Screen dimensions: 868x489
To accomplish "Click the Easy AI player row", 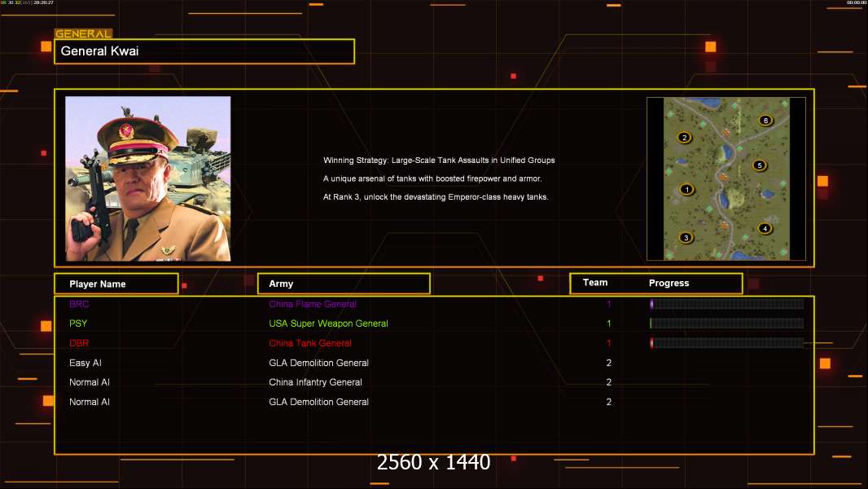I will point(434,363).
